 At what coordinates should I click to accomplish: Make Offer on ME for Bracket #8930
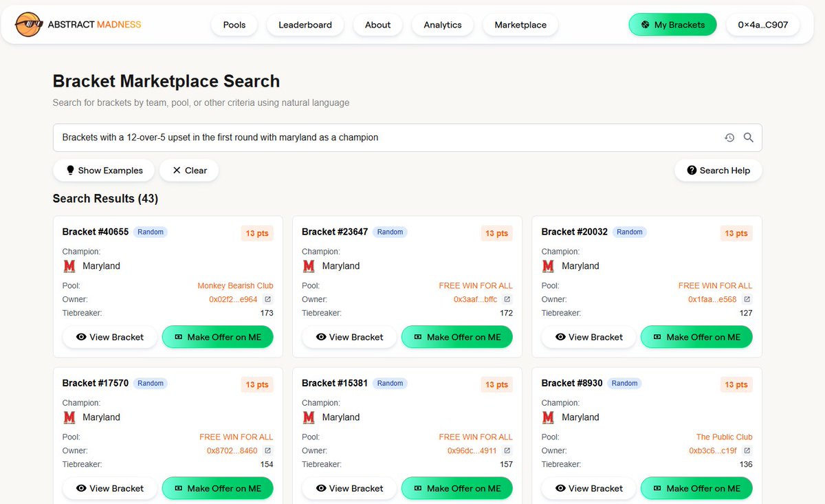(696, 488)
